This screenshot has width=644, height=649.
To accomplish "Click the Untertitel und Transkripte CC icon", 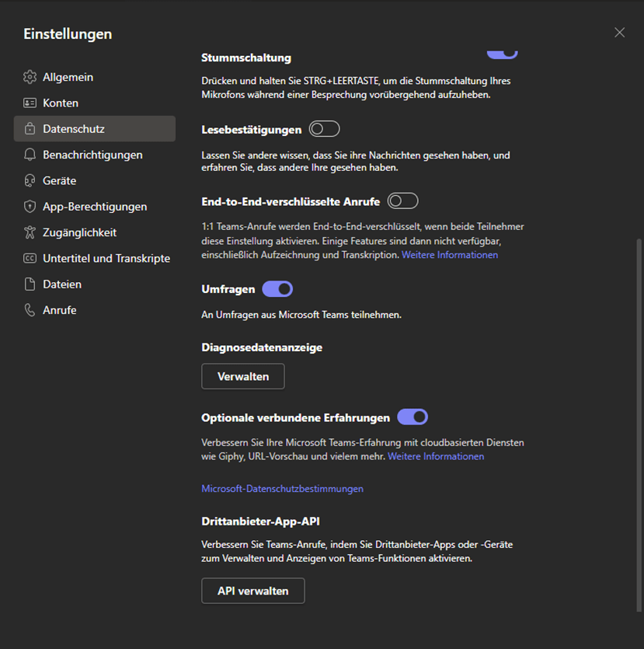I will (30, 258).
